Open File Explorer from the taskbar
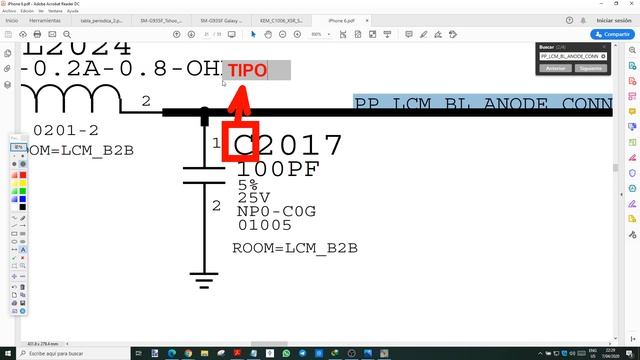Screen dimensions: 640x360 [x=204, y=353]
